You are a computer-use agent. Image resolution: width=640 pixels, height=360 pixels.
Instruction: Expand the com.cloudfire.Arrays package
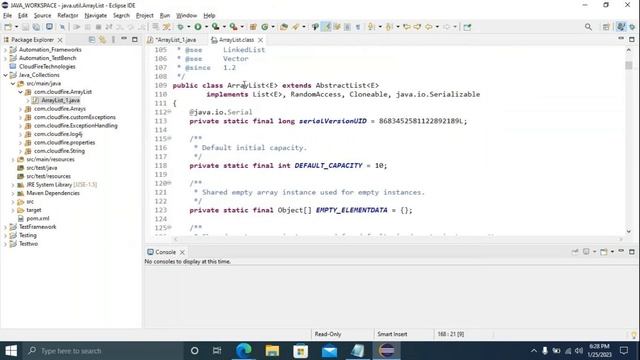(20, 109)
